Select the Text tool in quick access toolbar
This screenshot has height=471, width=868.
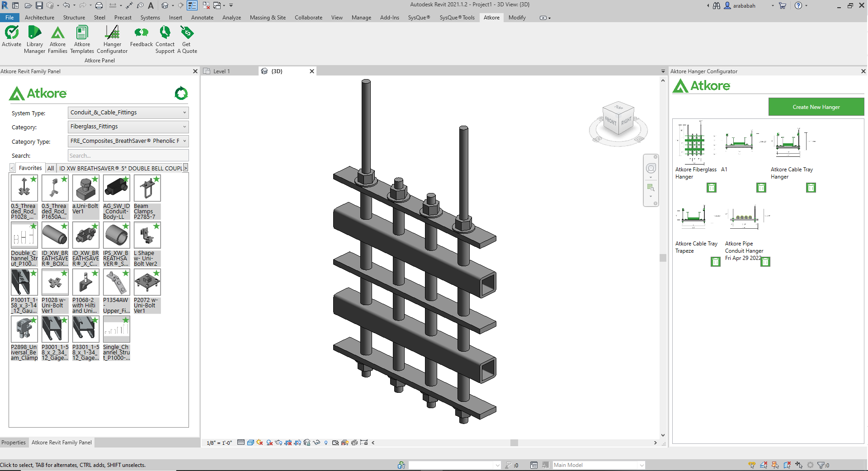tap(151, 5)
